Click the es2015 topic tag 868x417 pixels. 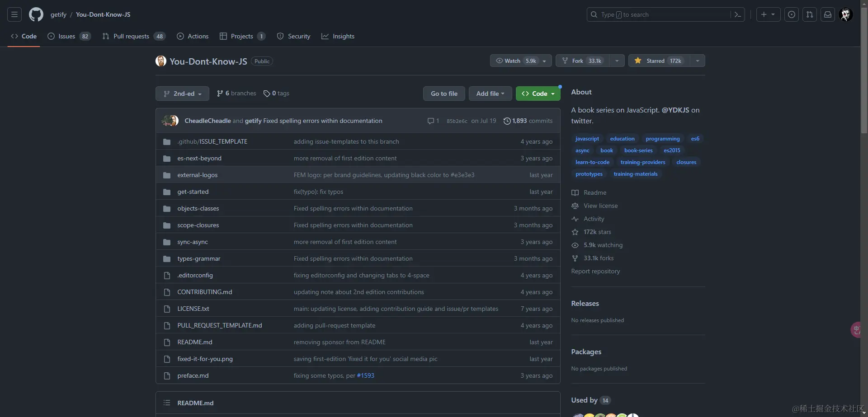coord(672,150)
